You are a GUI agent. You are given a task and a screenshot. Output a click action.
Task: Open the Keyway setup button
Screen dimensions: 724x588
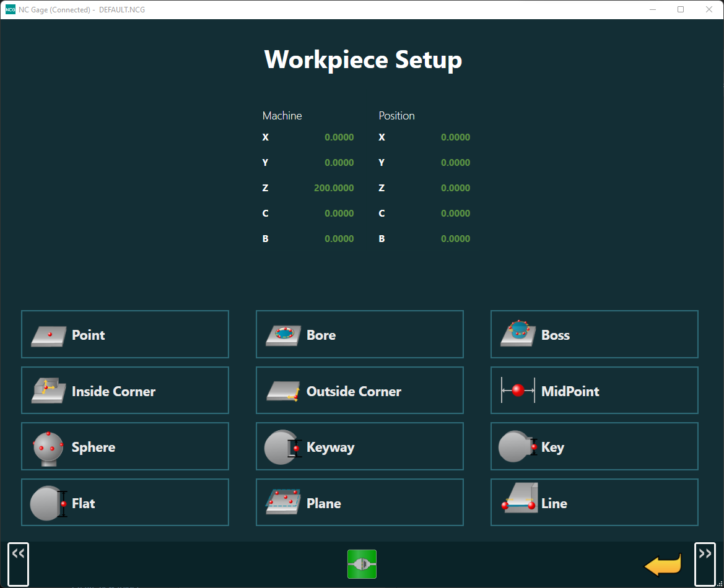coord(359,447)
